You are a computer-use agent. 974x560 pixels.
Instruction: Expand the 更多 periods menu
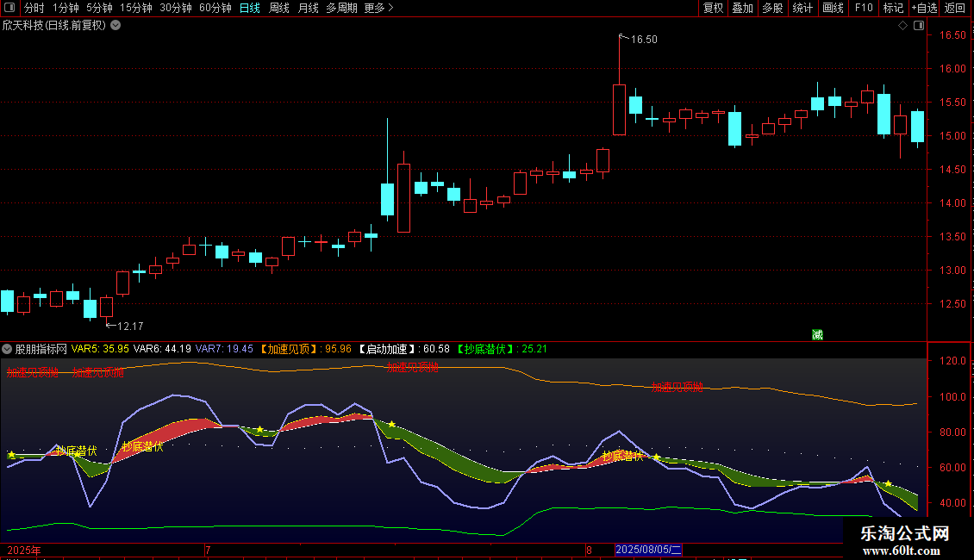[378, 8]
